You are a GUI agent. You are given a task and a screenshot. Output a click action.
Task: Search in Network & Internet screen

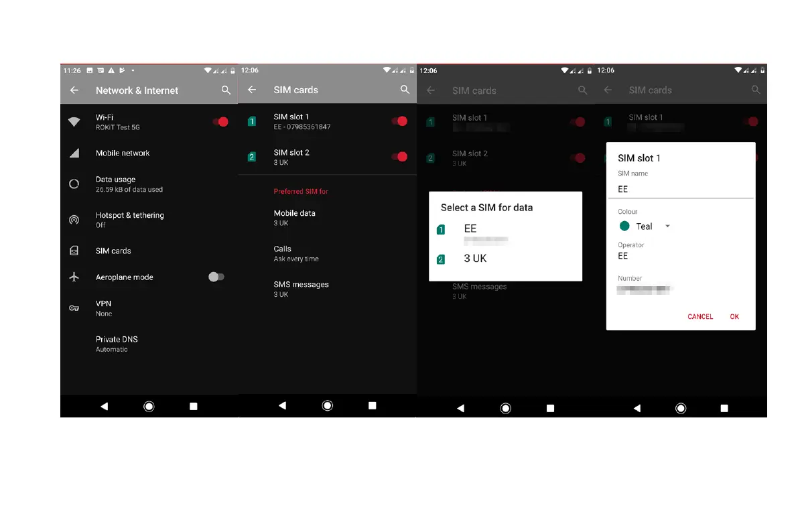pos(226,90)
